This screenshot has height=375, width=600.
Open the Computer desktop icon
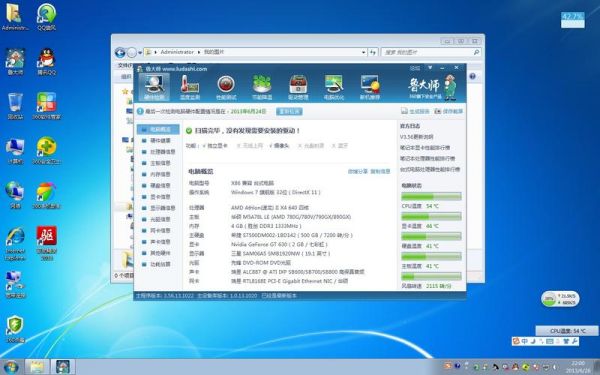pos(15,151)
